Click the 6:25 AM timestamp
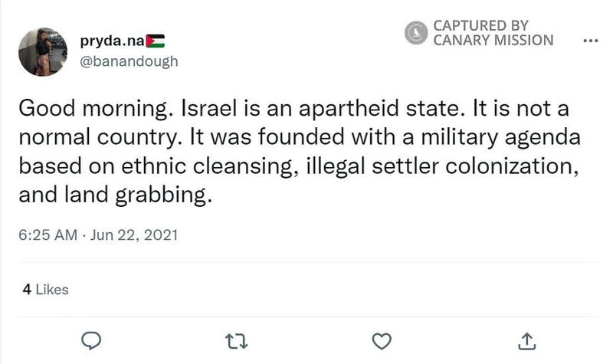This screenshot has width=613, height=364. pyautogui.click(x=49, y=234)
